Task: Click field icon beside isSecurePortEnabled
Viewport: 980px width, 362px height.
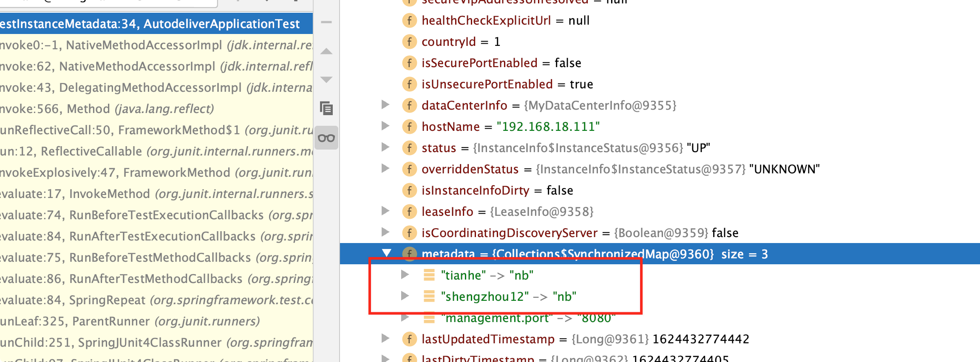Action: tap(409, 63)
